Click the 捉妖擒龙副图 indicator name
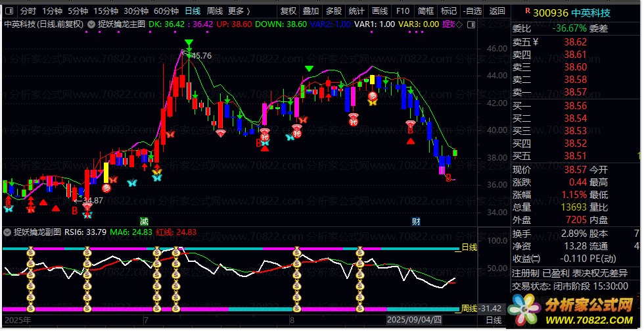The image size is (644, 331). [x=37, y=232]
